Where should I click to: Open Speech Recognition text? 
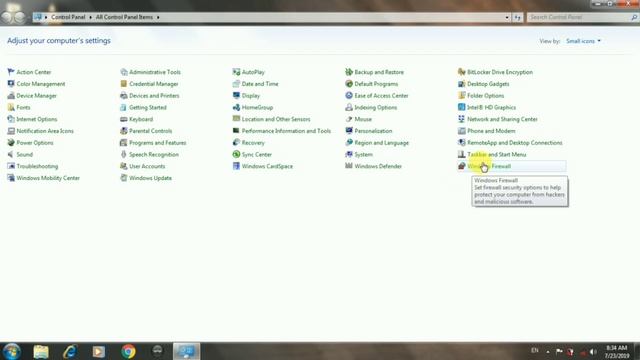pos(154,154)
